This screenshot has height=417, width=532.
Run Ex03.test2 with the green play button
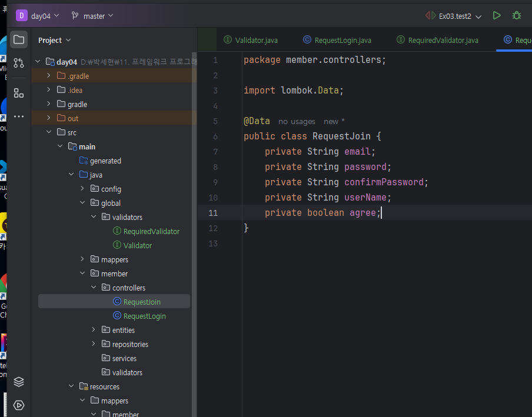(x=497, y=16)
